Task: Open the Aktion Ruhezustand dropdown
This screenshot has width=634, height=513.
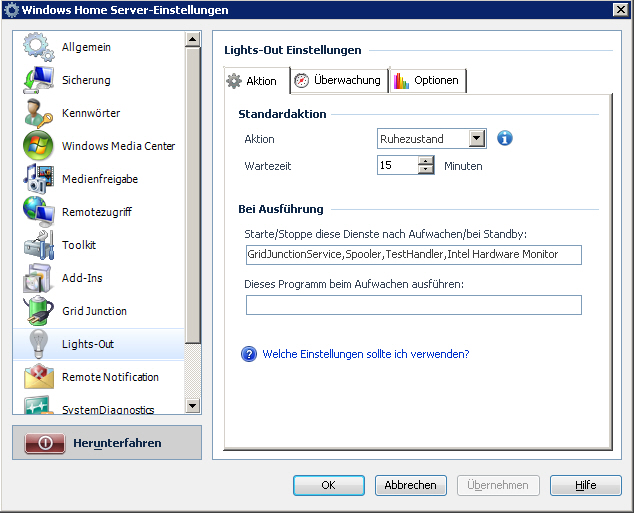Action: tap(477, 139)
